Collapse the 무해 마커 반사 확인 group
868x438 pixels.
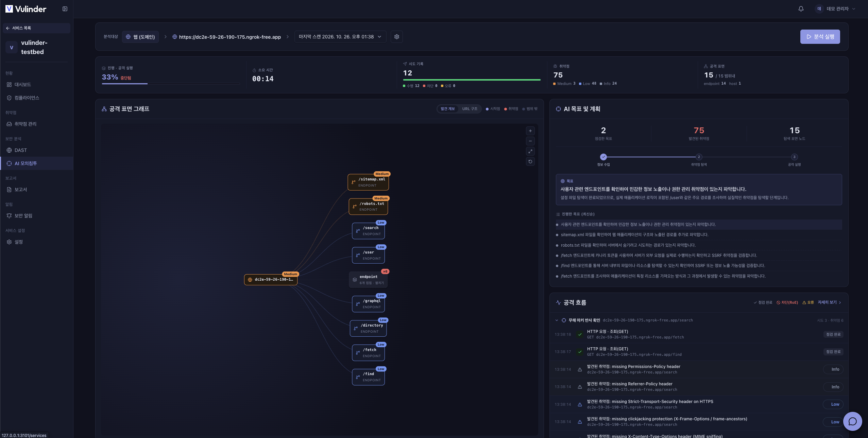(557, 320)
